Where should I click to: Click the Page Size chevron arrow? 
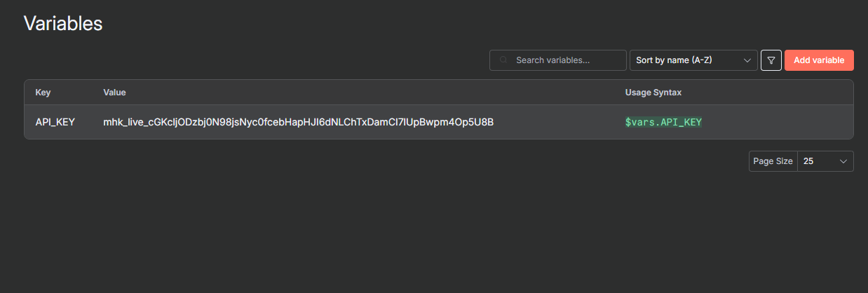tap(843, 161)
